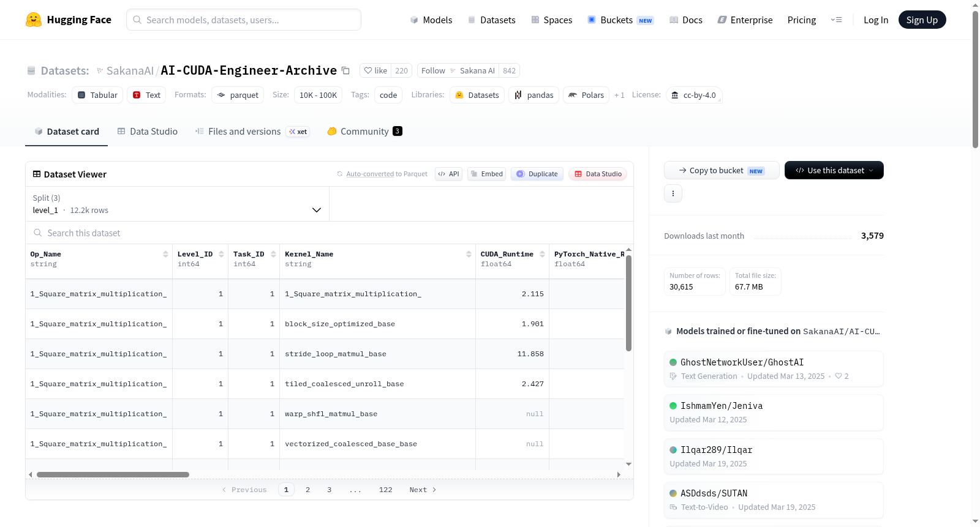Image resolution: width=980 pixels, height=527 pixels.
Task: Select the tiled_coalesced_unroll_base kernel cell
Action: (377, 384)
